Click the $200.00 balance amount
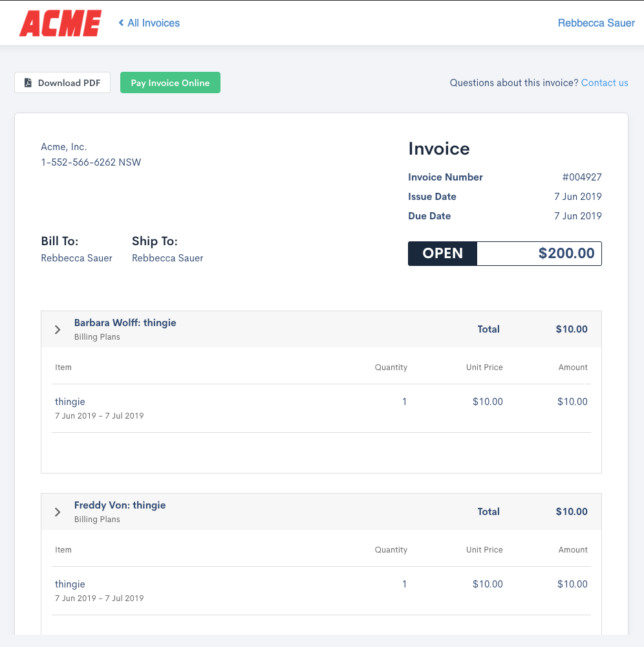Image resolution: width=644 pixels, height=647 pixels. point(566,253)
